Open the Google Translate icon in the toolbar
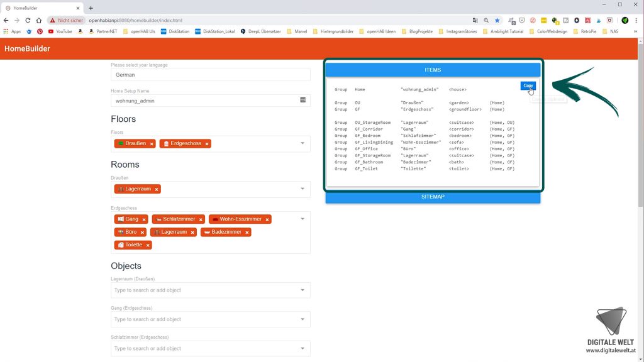The width and height of the screenshot is (644, 362). [475, 20]
